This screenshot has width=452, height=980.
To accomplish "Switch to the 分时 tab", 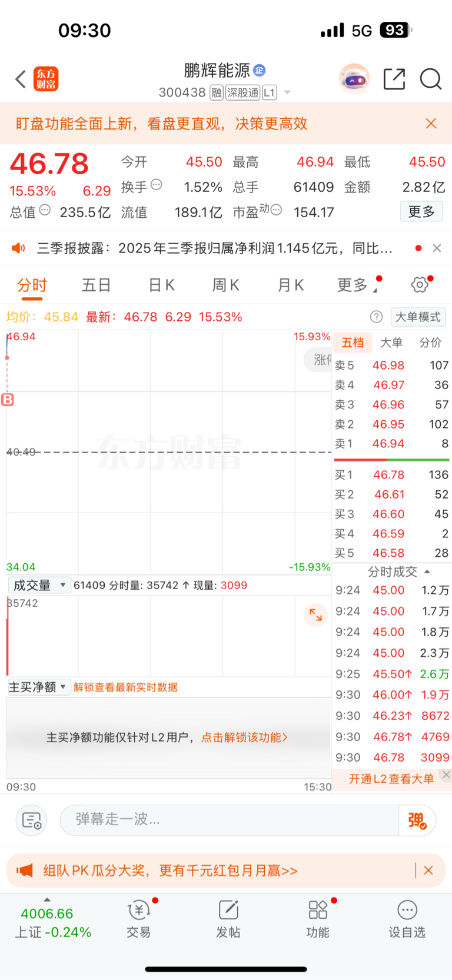I will tap(32, 285).
